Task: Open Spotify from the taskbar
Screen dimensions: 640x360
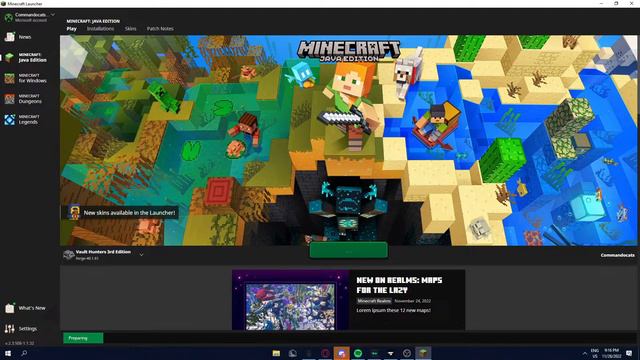Action: 358,353
